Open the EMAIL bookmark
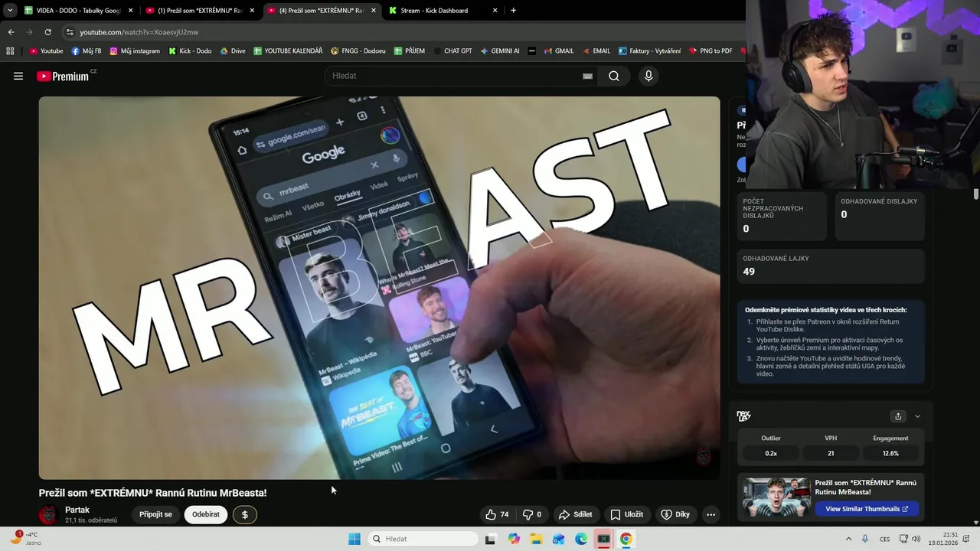The image size is (980, 551). (x=596, y=51)
